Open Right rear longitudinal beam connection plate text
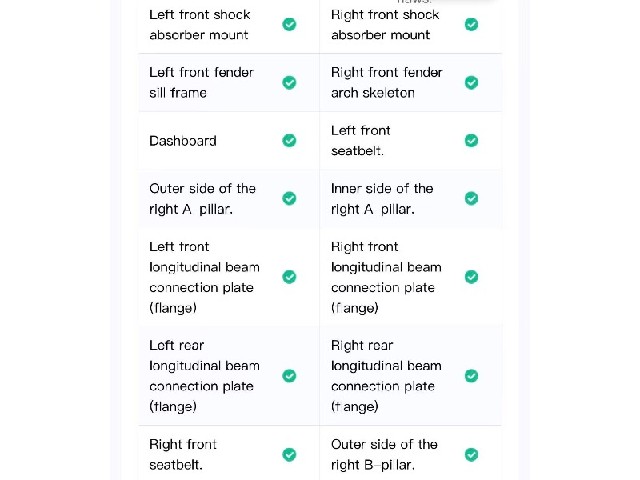Screen dimensions: 640x480 (x=386, y=376)
